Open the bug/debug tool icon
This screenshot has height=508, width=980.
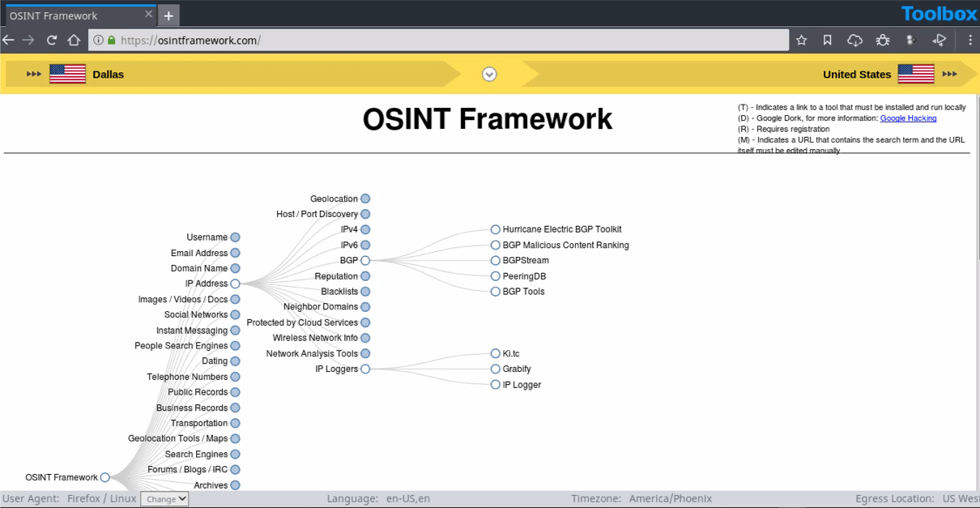click(x=882, y=40)
